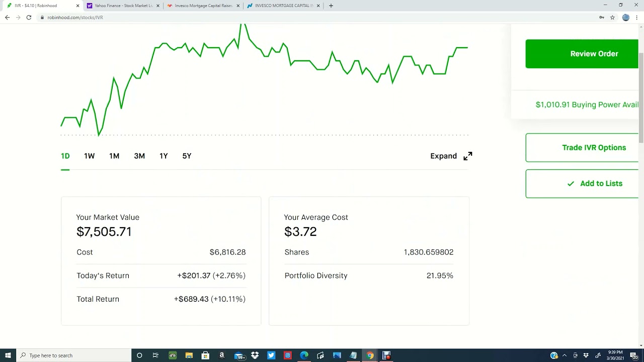Screen dimensions: 644x362
Task: Select the 1D chart range
Action: tap(65, 156)
